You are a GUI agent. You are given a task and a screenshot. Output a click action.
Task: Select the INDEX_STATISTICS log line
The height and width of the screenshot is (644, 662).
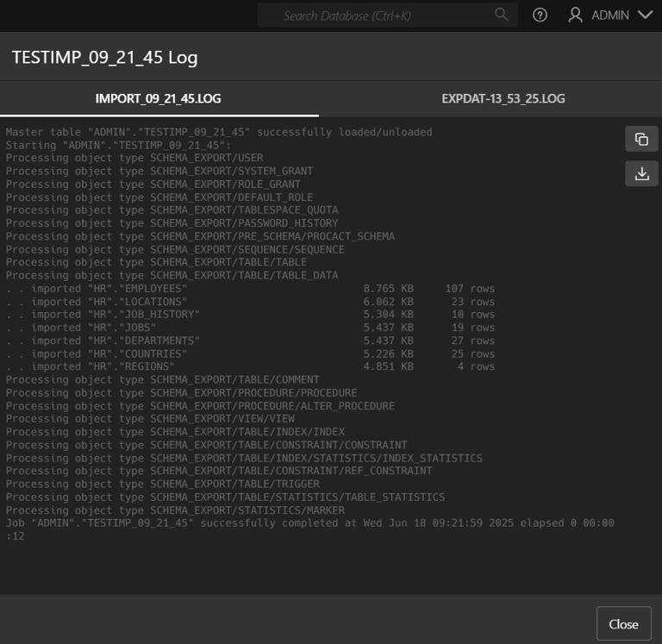coord(244,458)
